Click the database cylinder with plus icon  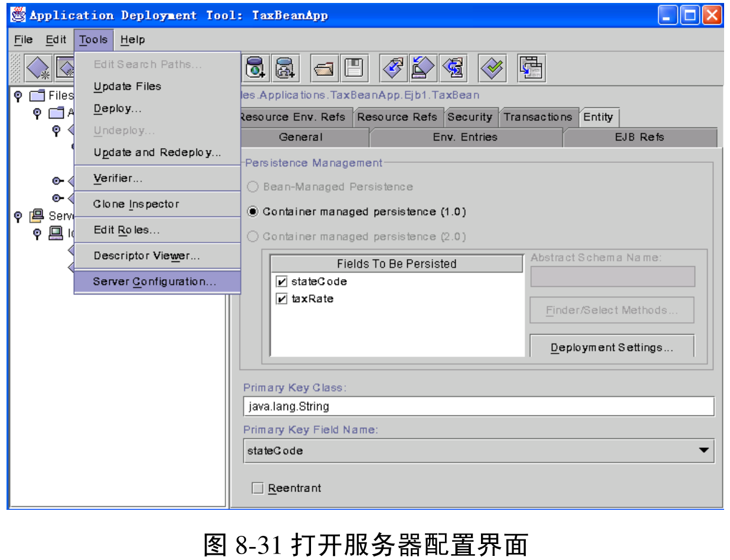coord(286,68)
